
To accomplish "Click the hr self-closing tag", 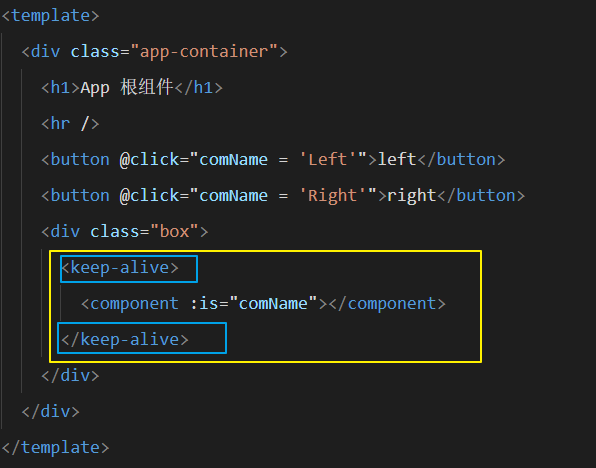I will point(70,124).
